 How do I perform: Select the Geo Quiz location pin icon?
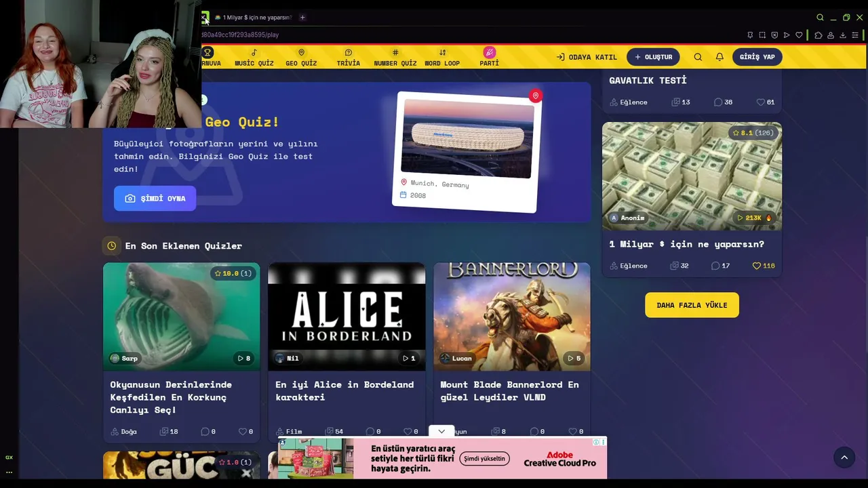(x=301, y=52)
